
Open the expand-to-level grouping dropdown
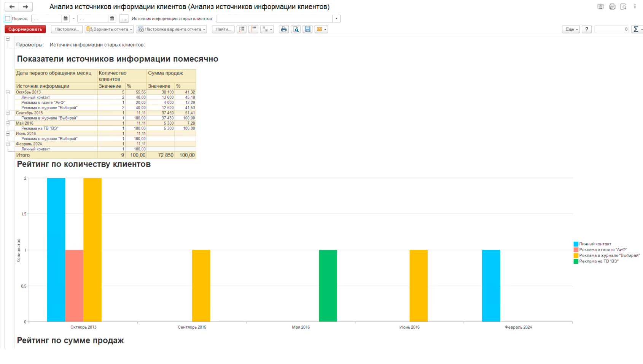[x=267, y=29]
